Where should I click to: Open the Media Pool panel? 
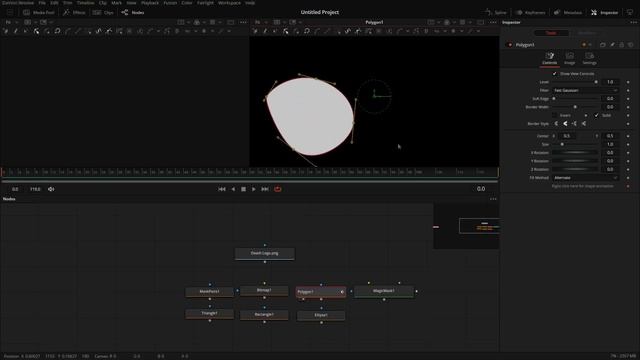click(39, 13)
